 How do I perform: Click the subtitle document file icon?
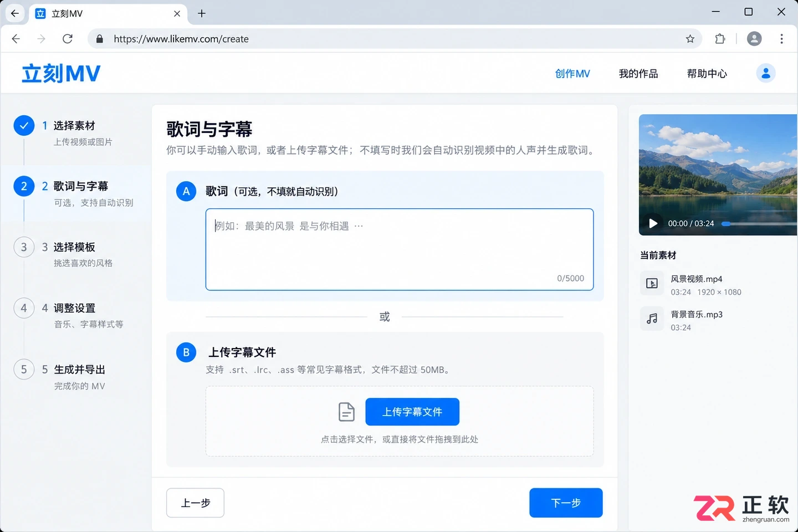[x=346, y=412]
